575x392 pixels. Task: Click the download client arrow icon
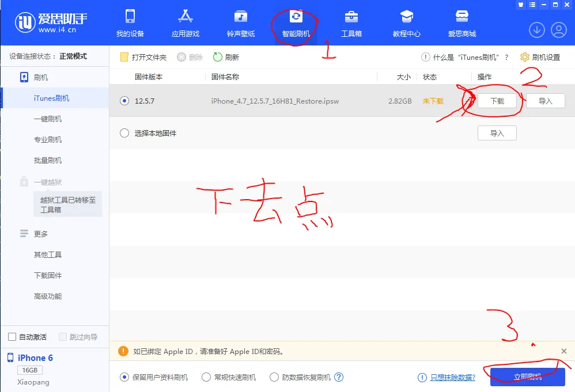[536, 29]
